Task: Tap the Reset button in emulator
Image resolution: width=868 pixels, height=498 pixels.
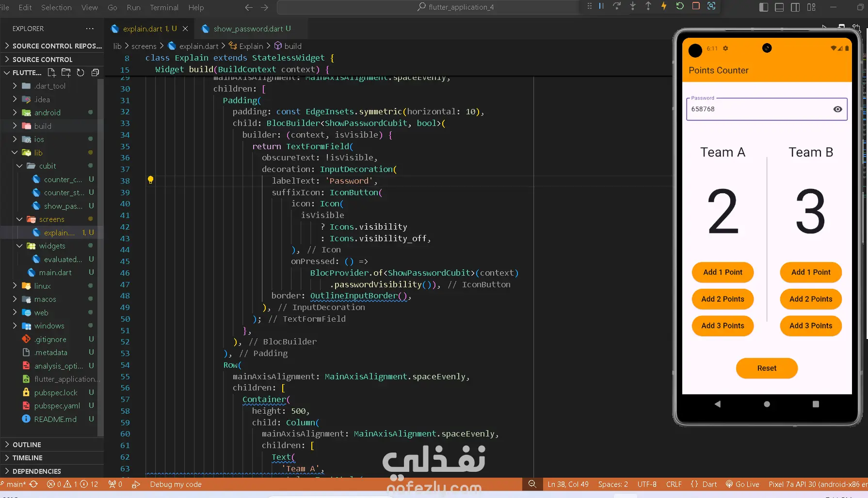Action: click(x=767, y=368)
